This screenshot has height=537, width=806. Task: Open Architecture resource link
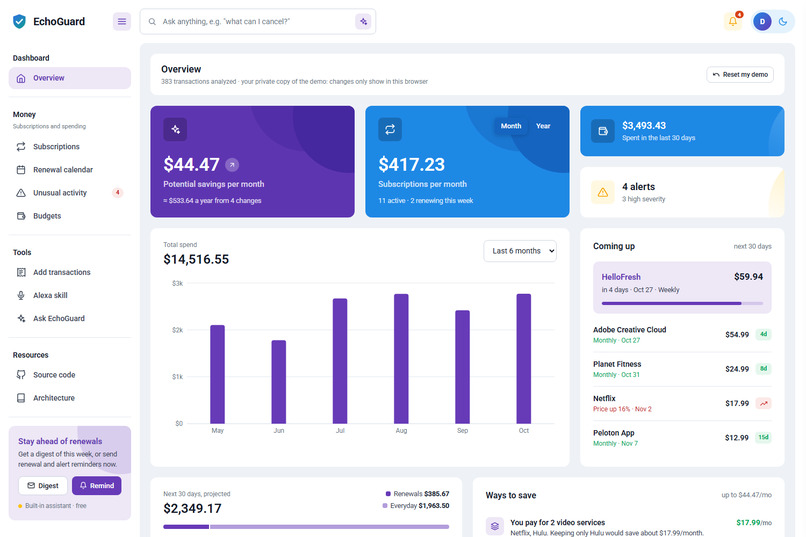click(70, 398)
